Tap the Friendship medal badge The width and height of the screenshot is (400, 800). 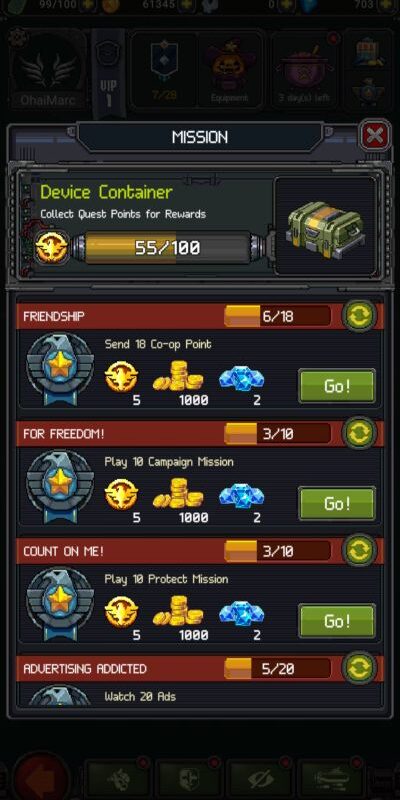pyautogui.click(x=60, y=368)
